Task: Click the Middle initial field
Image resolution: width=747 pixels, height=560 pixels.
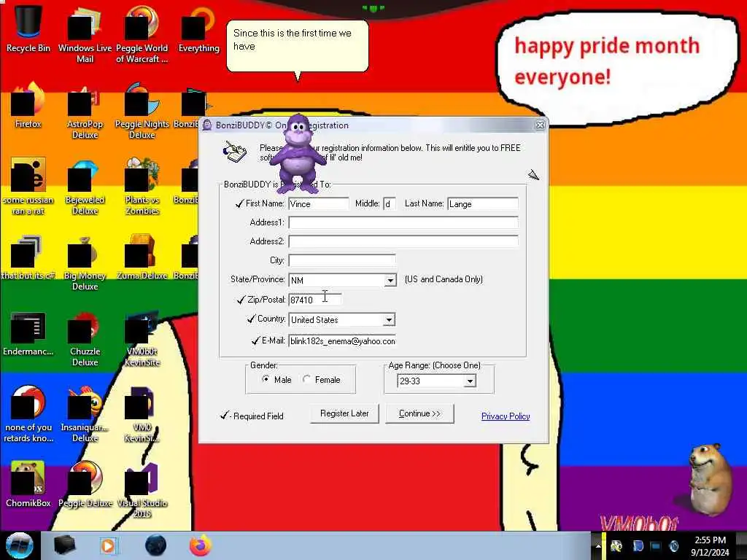Action: pyautogui.click(x=390, y=204)
